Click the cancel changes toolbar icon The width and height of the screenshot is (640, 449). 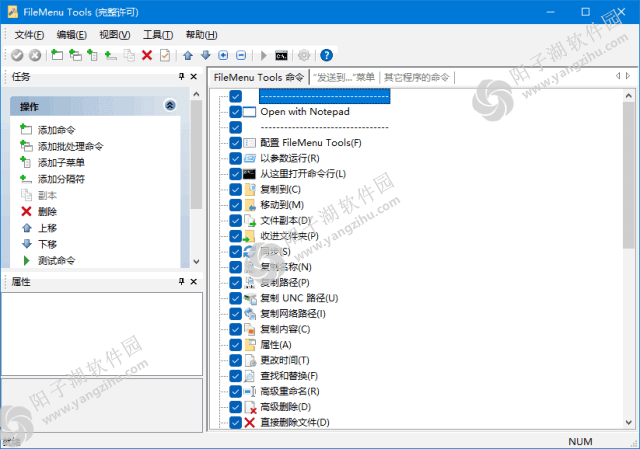pos(35,55)
